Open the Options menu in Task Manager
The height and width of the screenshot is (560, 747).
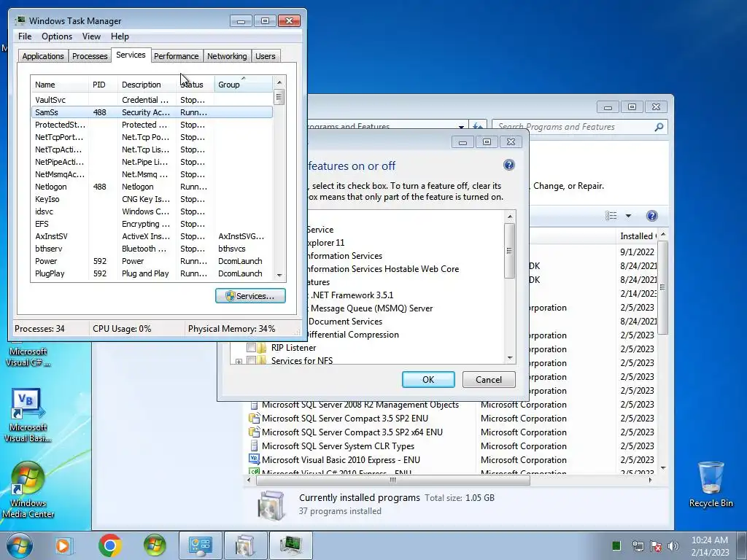pos(57,36)
